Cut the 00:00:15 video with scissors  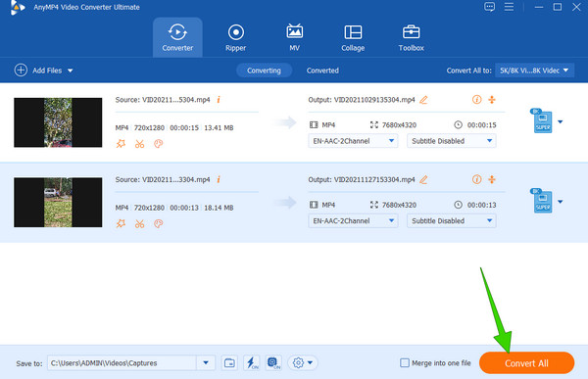139,144
